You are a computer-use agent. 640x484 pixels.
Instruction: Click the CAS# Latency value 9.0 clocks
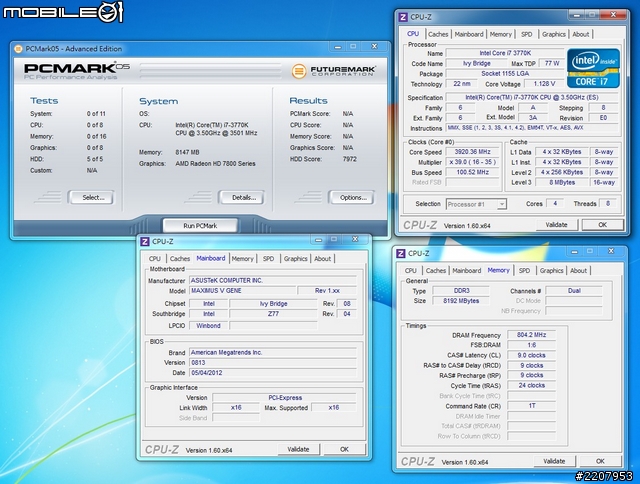coord(531,355)
